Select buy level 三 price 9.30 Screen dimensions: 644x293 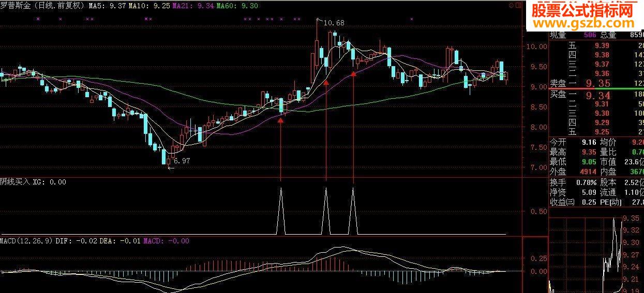[602, 114]
